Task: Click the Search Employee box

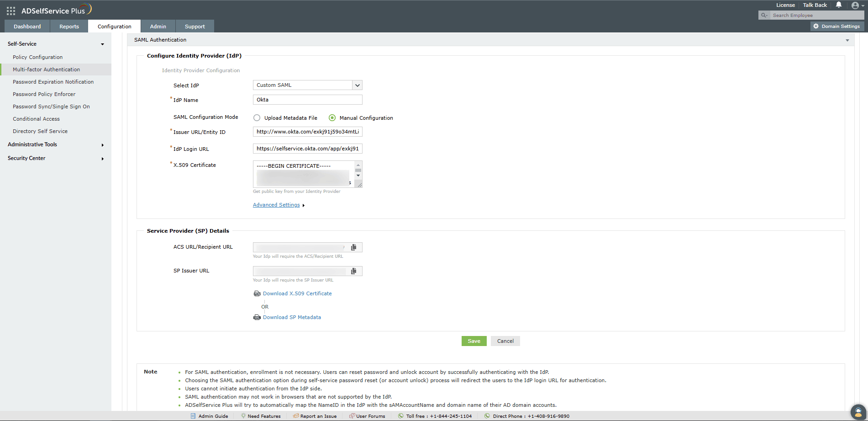Action: coord(817,15)
